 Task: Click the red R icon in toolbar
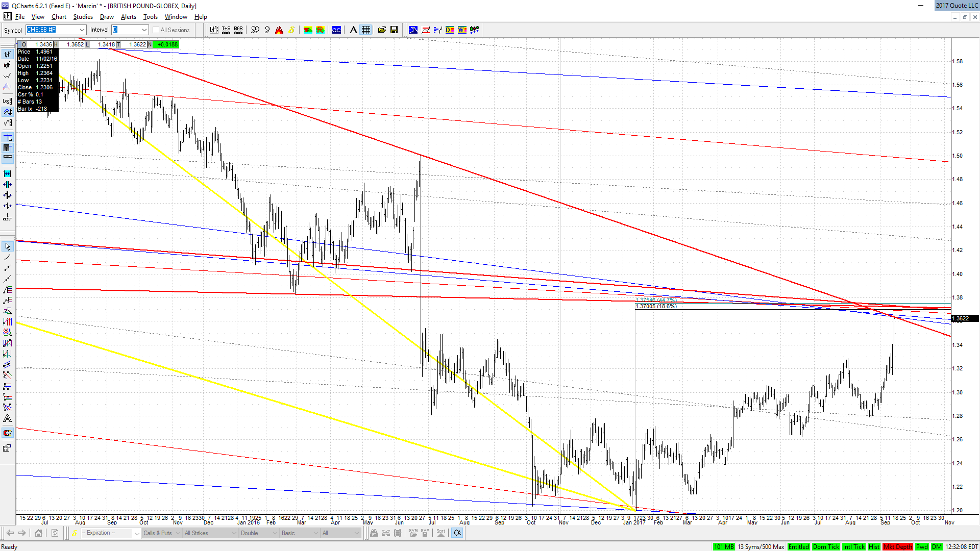coord(320,30)
